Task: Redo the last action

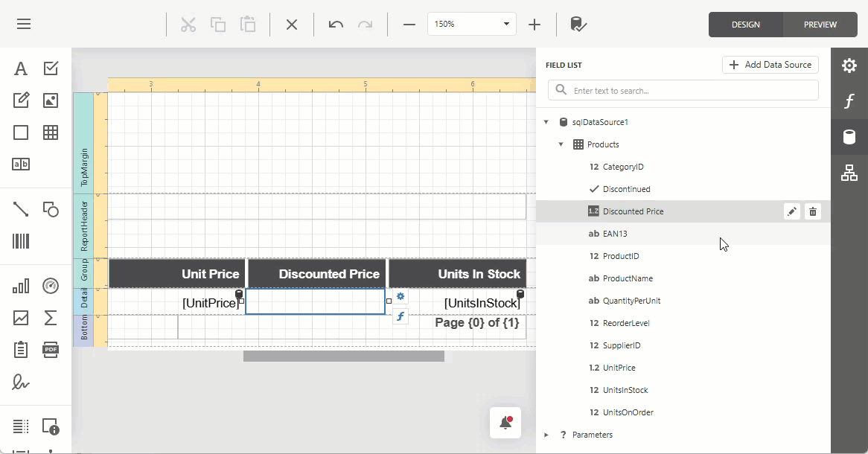Action: [x=366, y=25]
